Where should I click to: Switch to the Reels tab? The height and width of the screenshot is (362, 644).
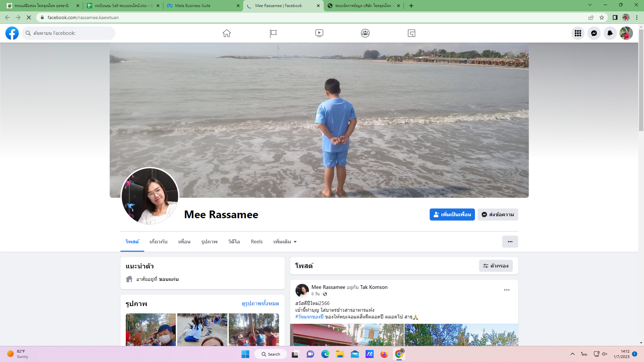click(257, 242)
